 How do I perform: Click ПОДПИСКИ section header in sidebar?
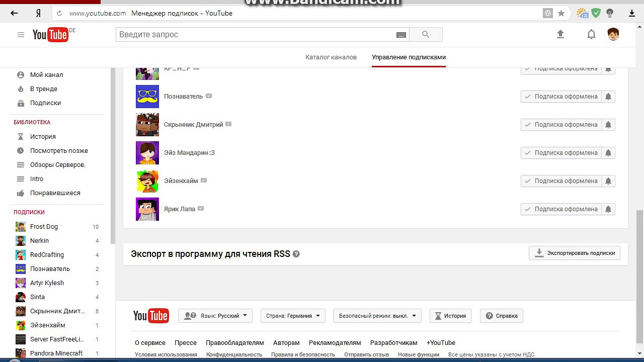point(29,212)
